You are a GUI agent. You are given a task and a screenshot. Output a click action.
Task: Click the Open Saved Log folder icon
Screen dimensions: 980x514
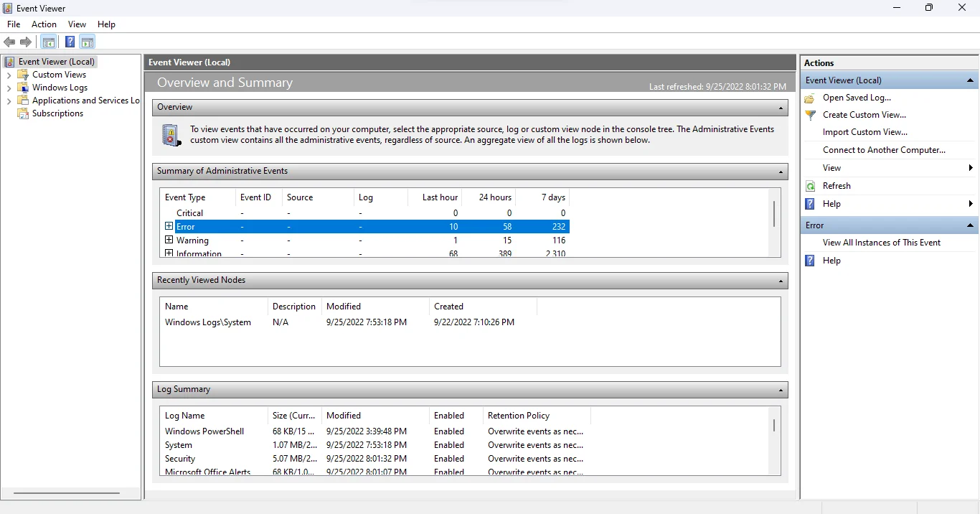tap(810, 98)
